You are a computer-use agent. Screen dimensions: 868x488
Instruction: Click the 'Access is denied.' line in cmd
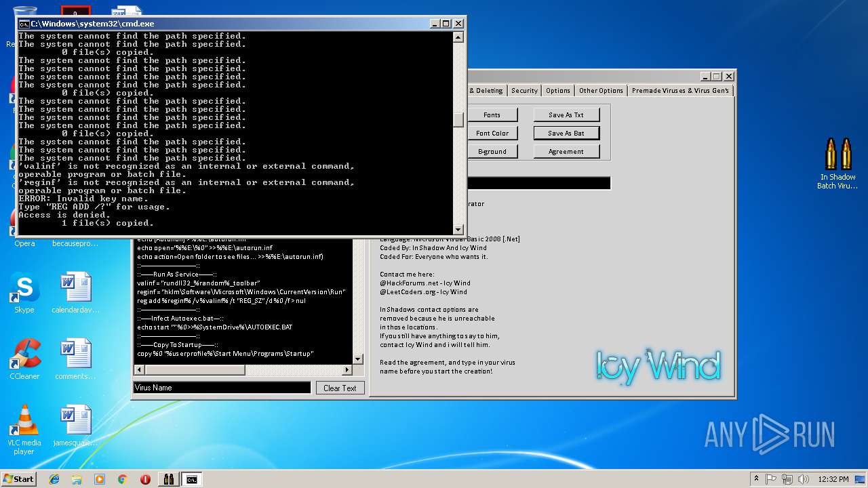click(64, 215)
